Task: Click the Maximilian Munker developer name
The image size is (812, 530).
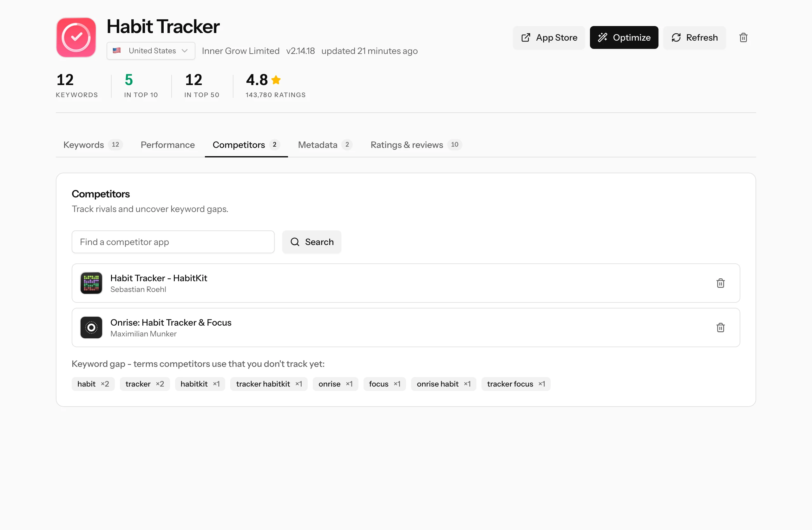Action: [x=143, y=334]
